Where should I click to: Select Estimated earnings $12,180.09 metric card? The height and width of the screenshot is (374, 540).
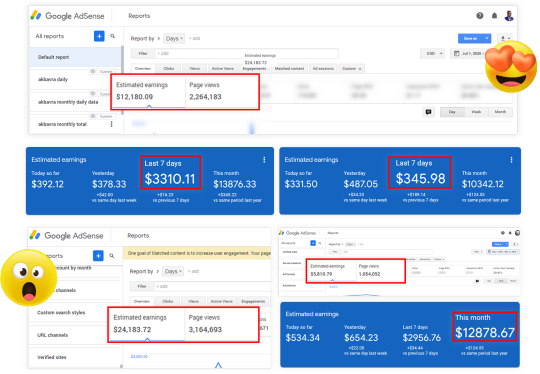149,92
